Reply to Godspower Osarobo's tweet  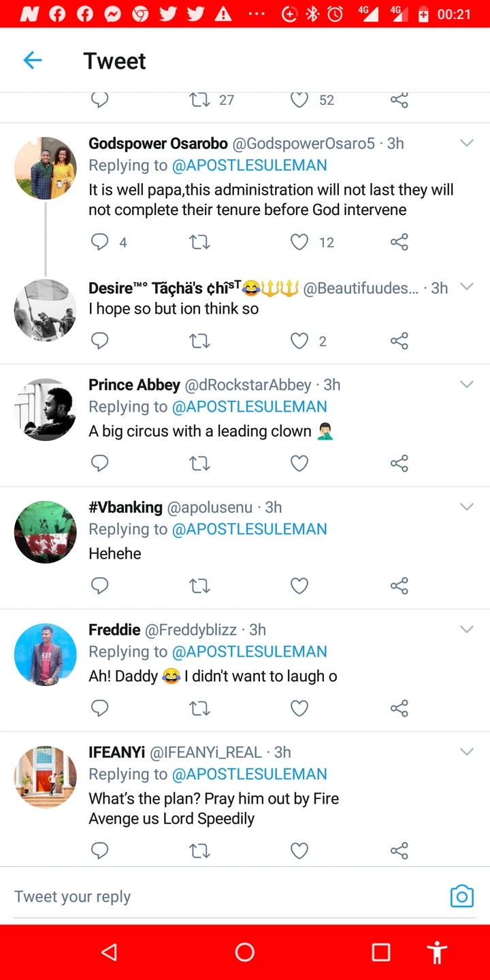100,242
